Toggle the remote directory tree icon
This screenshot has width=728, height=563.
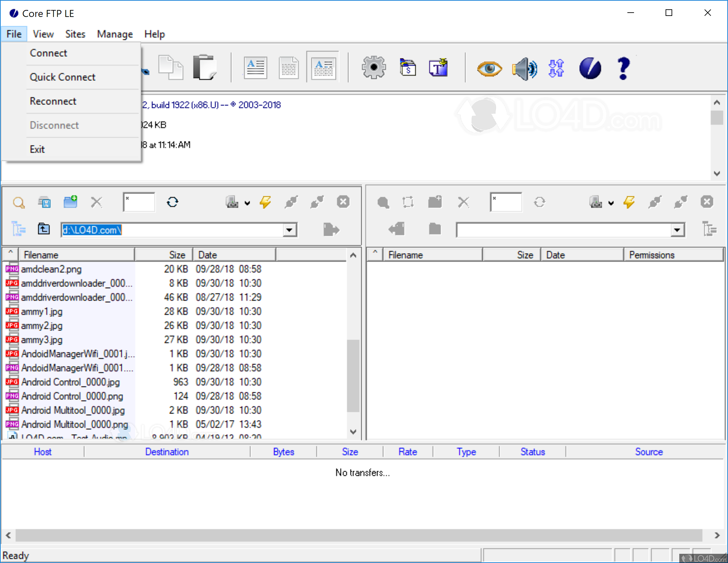pos(709,229)
